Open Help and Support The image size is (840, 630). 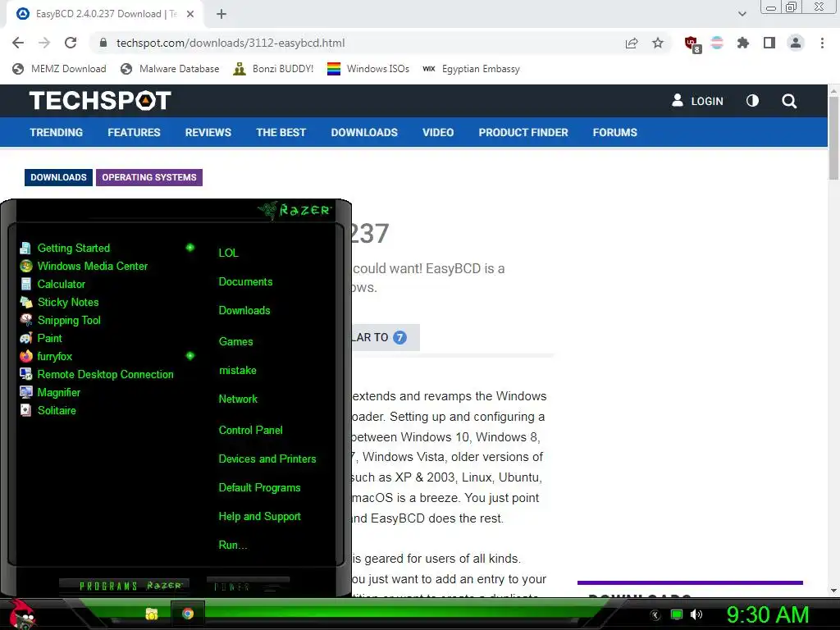click(259, 517)
